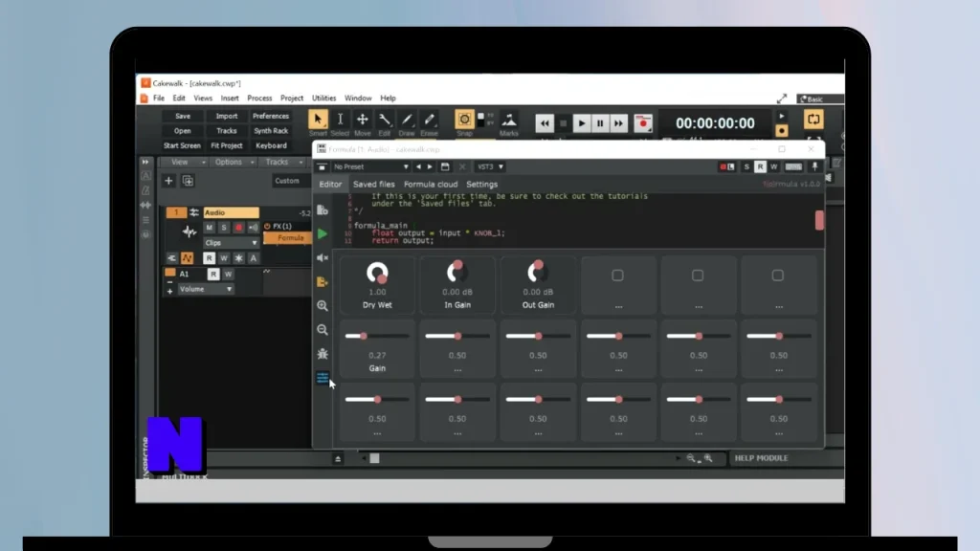Select the Draw tool
Image resolution: width=980 pixels, height=551 pixels.
click(x=407, y=120)
